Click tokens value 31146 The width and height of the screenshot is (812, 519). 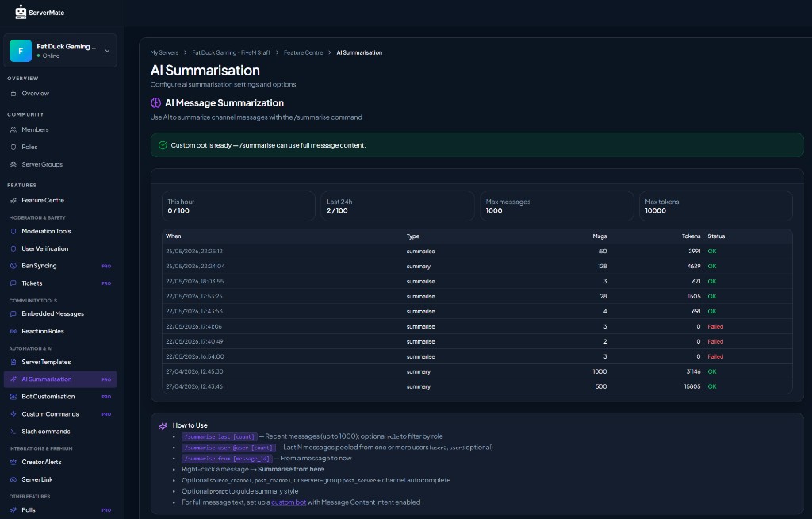coord(692,371)
